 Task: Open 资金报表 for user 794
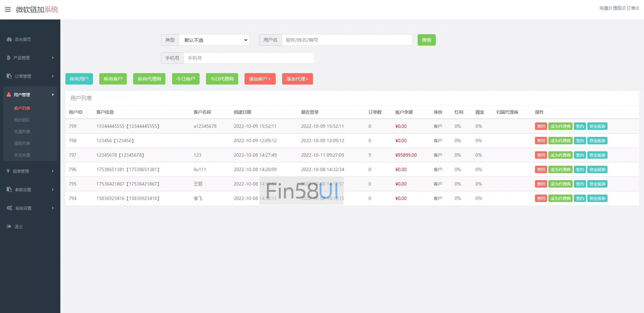point(597,199)
